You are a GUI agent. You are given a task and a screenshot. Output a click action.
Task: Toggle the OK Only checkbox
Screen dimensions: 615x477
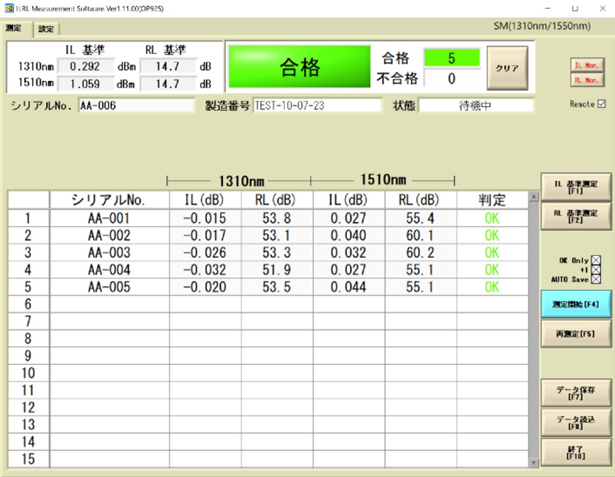pyautogui.click(x=598, y=261)
